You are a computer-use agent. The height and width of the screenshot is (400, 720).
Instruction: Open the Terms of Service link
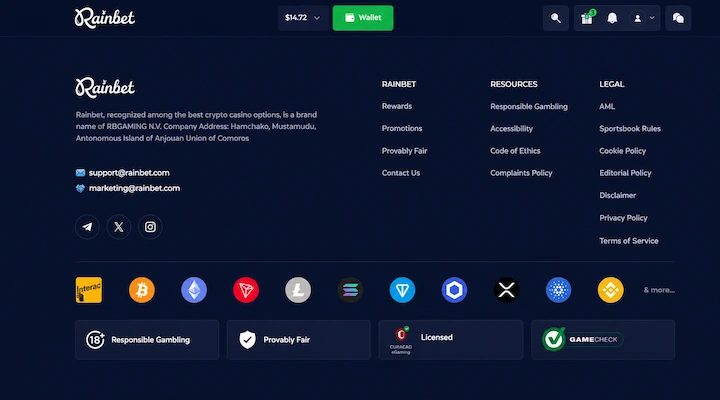pos(629,241)
